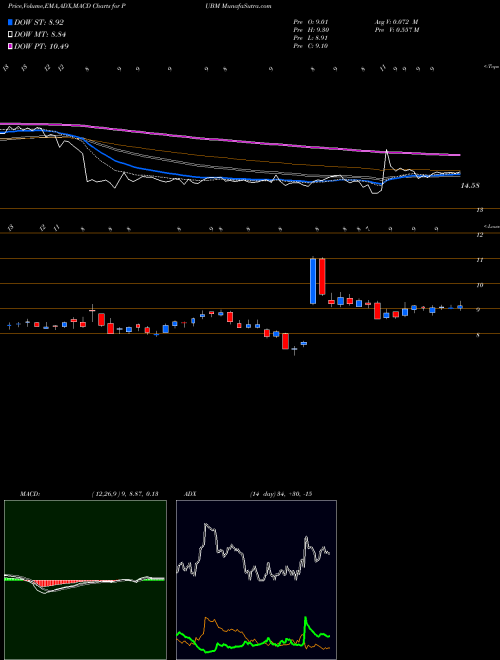Image resolution: width=500 pixels, height=660 pixels.
Task: Click the 'Pre H: 9.39' value
Action: 311,30
